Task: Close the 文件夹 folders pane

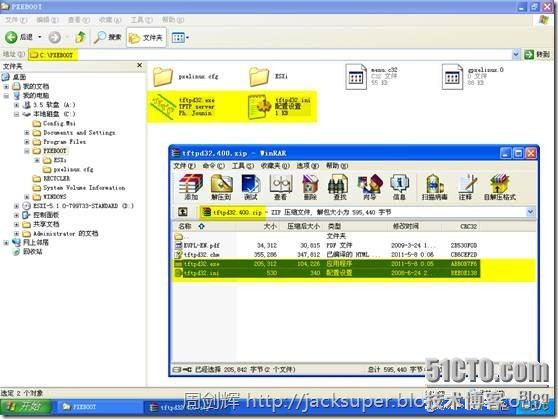Action: point(140,65)
